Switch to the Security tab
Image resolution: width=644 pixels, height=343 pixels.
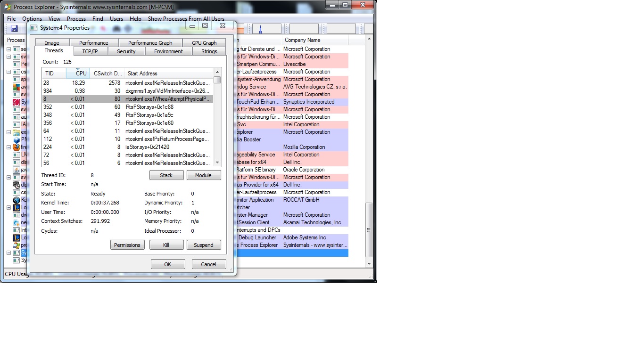click(x=126, y=51)
